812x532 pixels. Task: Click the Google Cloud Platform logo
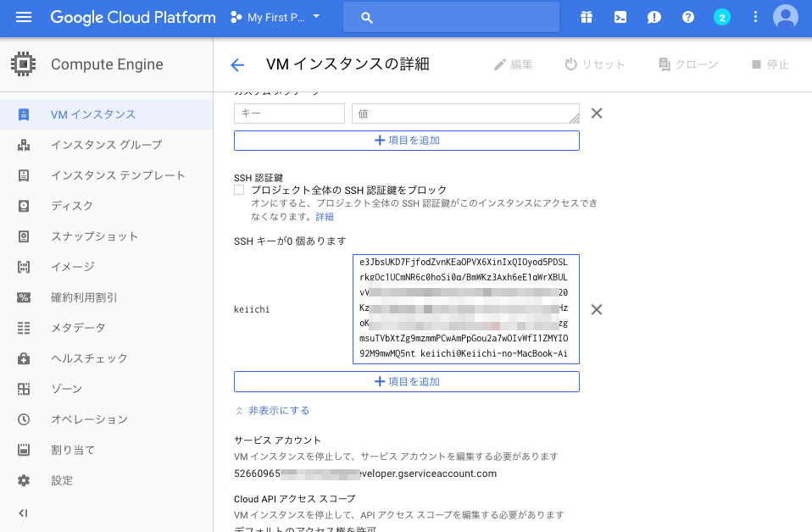click(132, 17)
